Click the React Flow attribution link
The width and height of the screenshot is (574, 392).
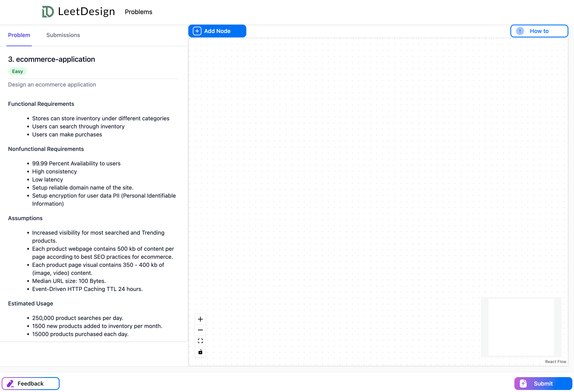pos(555,362)
